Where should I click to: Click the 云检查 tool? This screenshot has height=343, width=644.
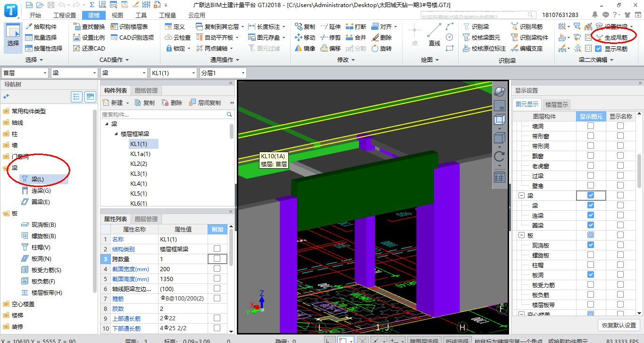(178, 37)
